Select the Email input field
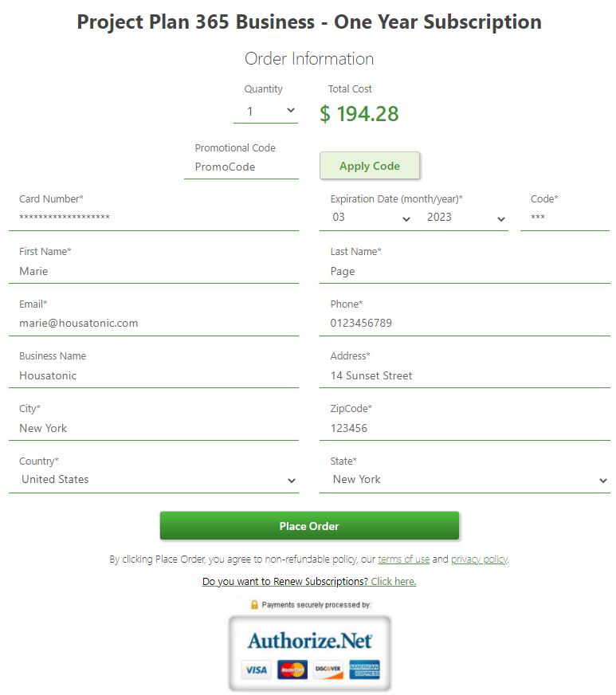Image resolution: width=616 pixels, height=695 pixels. 154,323
